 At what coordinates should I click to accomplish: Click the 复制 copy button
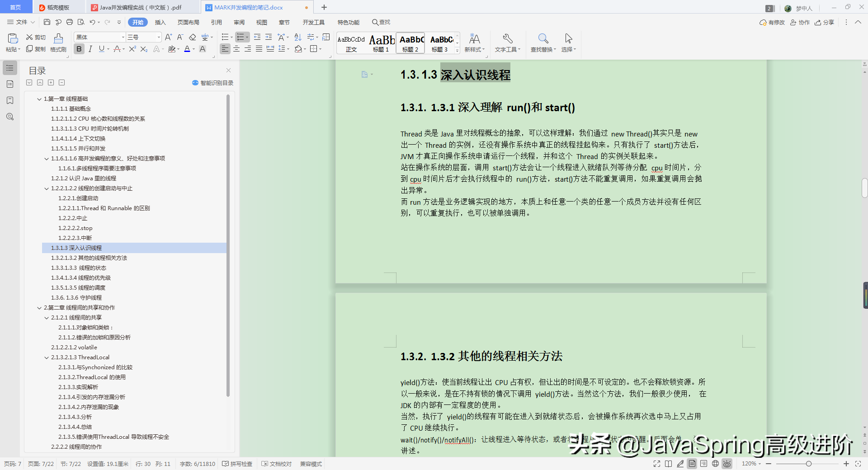click(x=36, y=49)
